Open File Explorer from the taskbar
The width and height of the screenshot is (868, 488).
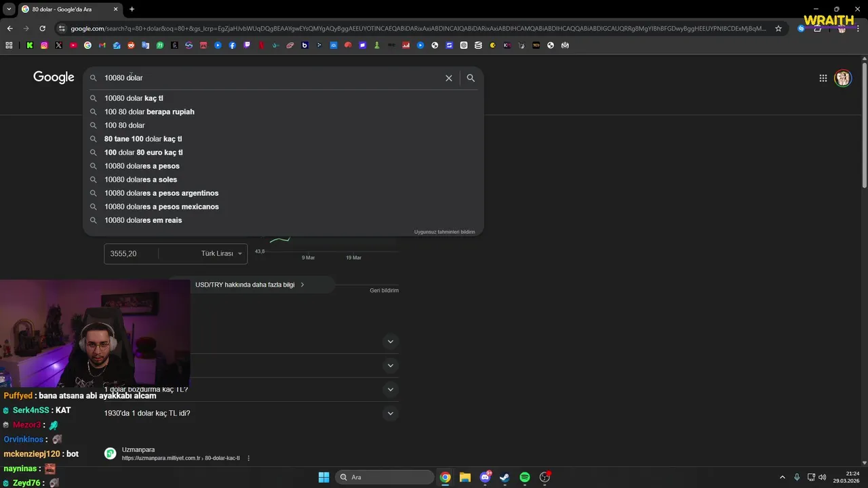465,477
